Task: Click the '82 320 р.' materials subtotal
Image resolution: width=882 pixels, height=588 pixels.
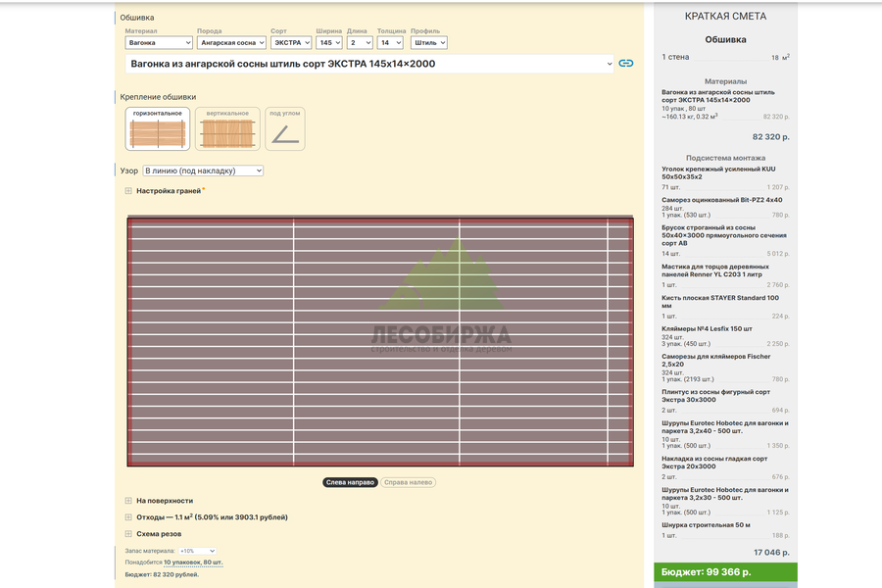Action: pos(770,137)
